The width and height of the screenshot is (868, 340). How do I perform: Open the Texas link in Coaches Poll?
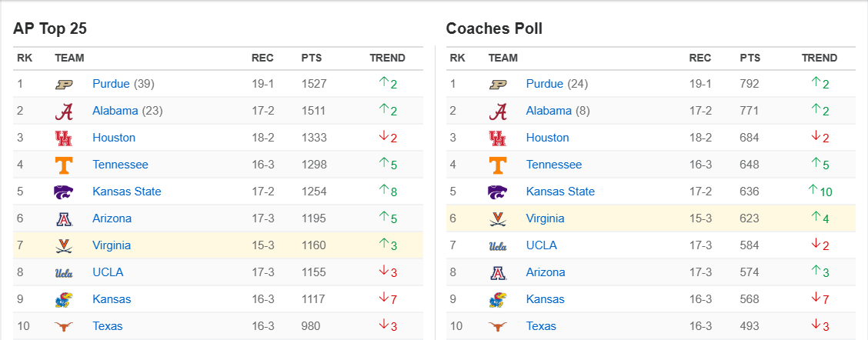tap(541, 326)
